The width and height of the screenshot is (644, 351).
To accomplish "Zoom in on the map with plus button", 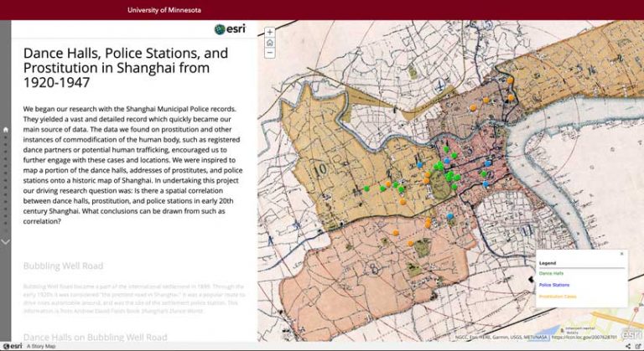I will pos(269,33).
